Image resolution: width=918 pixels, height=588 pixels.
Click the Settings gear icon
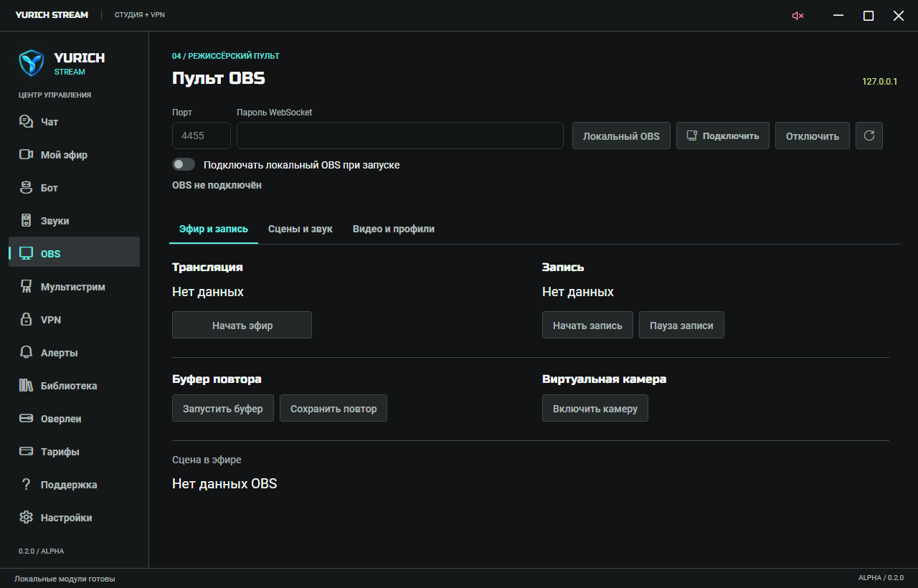pyautogui.click(x=27, y=518)
